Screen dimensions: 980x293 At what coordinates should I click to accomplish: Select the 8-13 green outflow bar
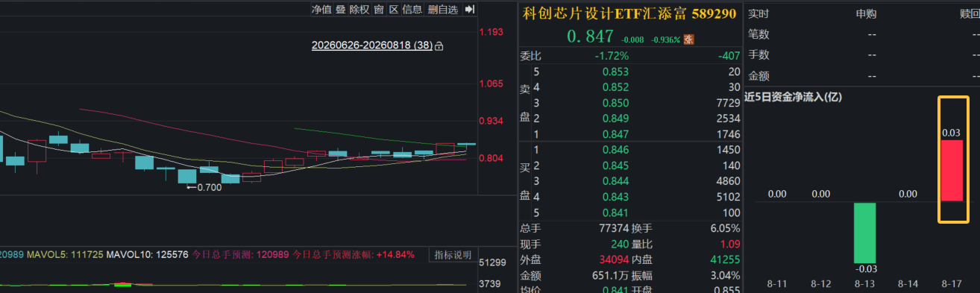click(x=865, y=232)
